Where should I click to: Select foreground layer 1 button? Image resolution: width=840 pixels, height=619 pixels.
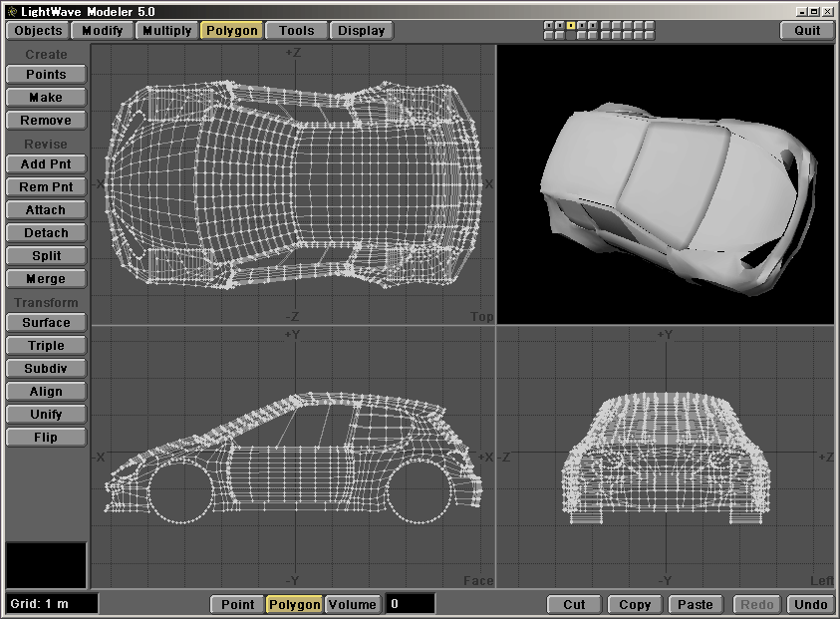point(549,25)
